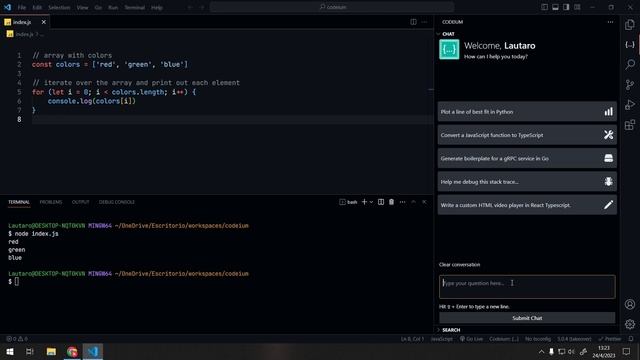Close the index.js editor tab
Image resolution: width=640 pixels, height=360 pixels.
pyautogui.click(x=44, y=22)
